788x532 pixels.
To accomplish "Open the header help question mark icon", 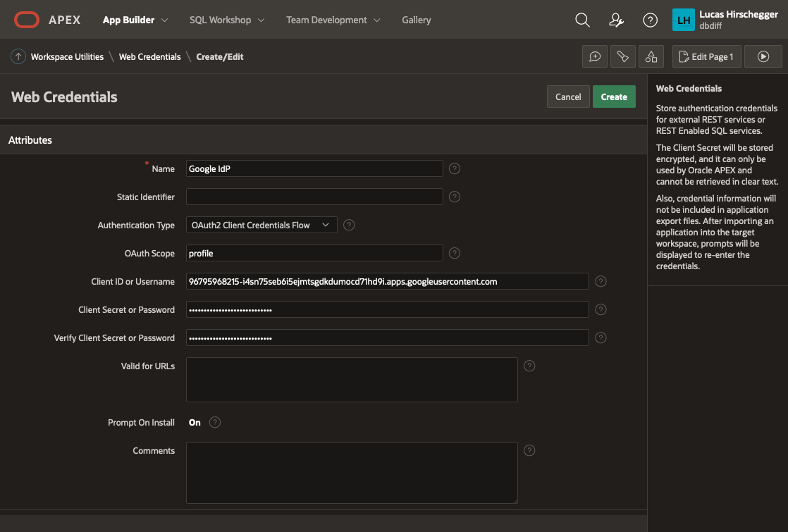I will [650, 20].
